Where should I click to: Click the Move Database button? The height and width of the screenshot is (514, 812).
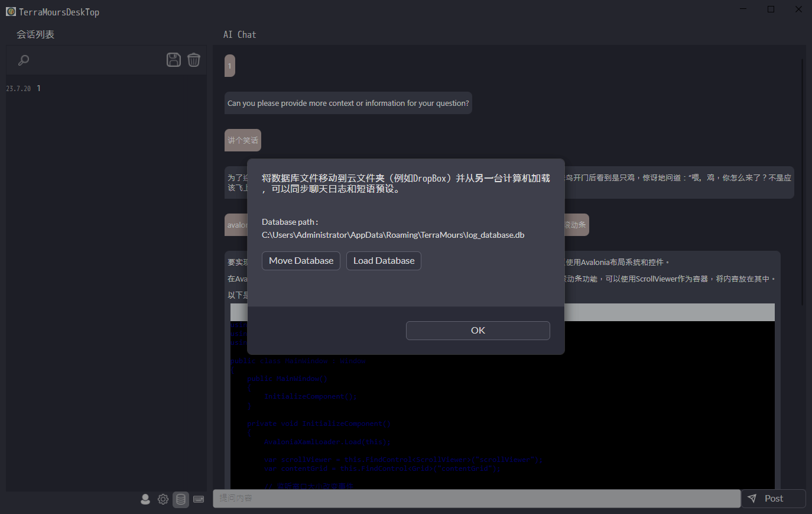tap(301, 260)
